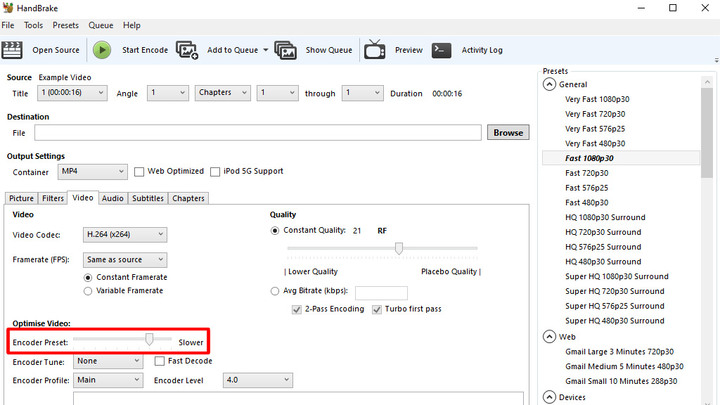Screen dimensions: 720x405
Task: Enable the Web Optimized checkbox
Action: coord(139,172)
